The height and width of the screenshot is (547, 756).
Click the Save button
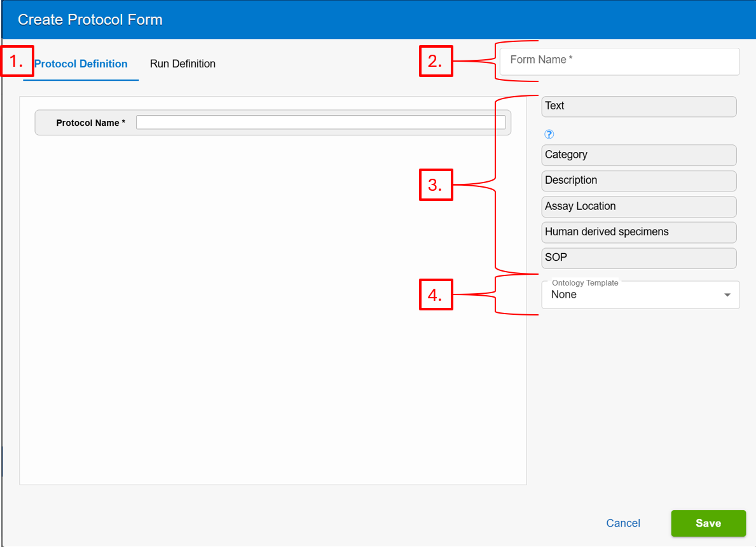tap(708, 523)
